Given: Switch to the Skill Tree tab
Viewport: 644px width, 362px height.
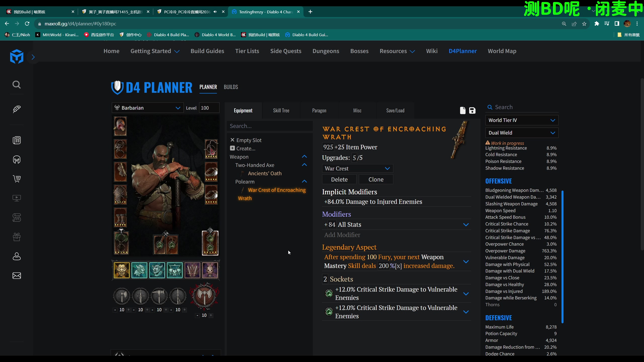Looking at the screenshot, I should pyautogui.click(x=281, y=110).
